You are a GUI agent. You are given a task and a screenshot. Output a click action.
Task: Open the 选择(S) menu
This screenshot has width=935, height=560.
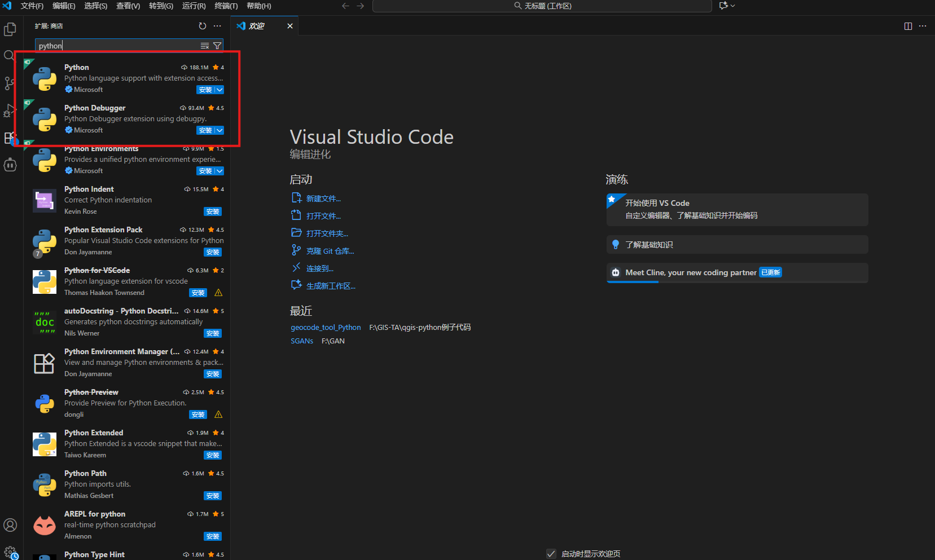coord(96,6)
